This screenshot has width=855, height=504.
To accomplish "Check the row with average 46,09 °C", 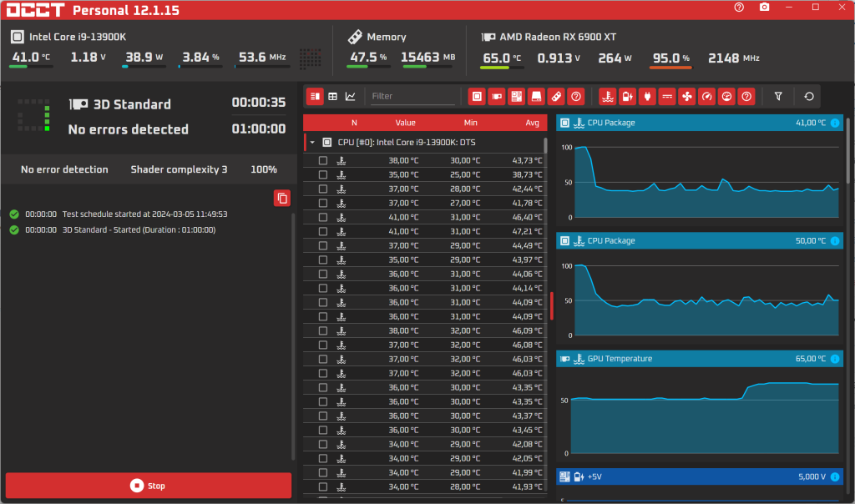I will pyautogui.click(x=323, y=330).
